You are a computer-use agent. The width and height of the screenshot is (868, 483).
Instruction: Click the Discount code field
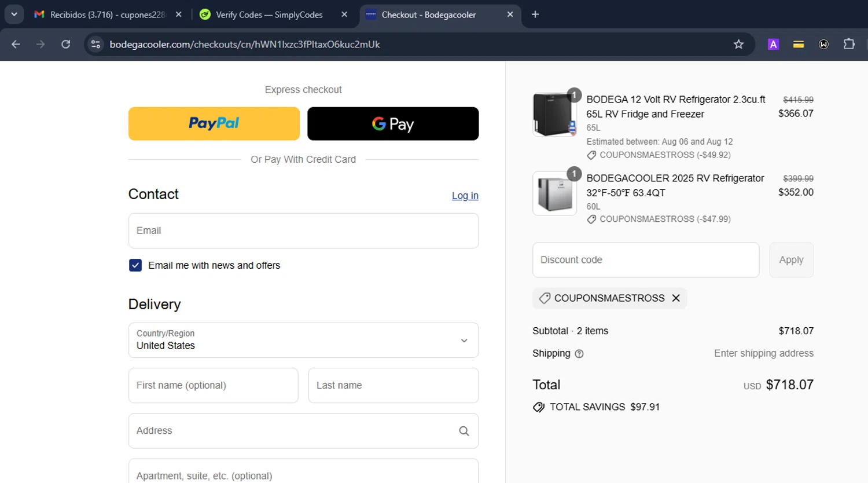[x=646, y=260]
